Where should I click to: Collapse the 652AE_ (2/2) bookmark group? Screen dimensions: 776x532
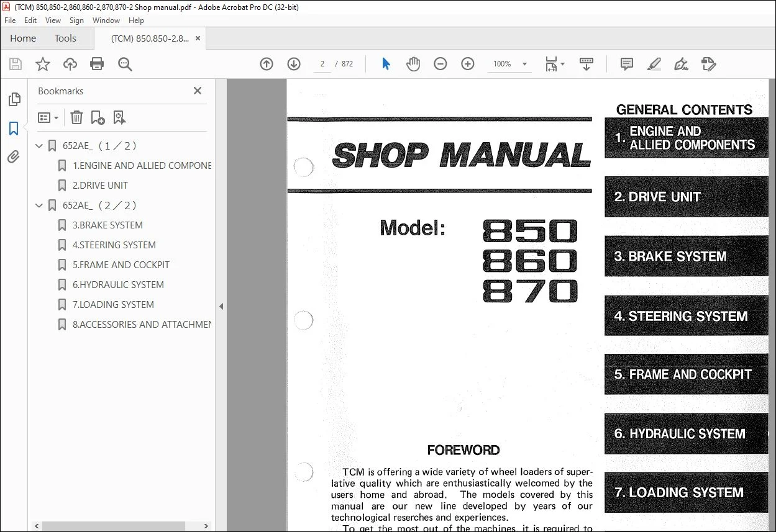(x=39, y=205)
